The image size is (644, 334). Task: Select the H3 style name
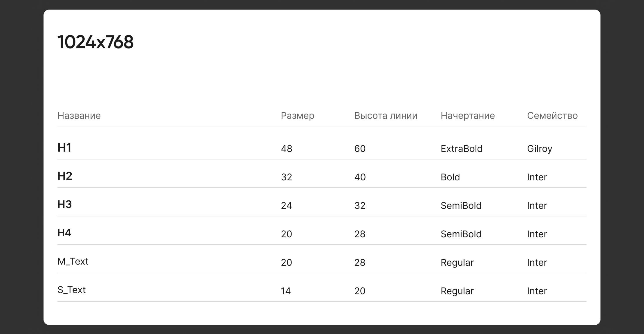click(64, 204)
